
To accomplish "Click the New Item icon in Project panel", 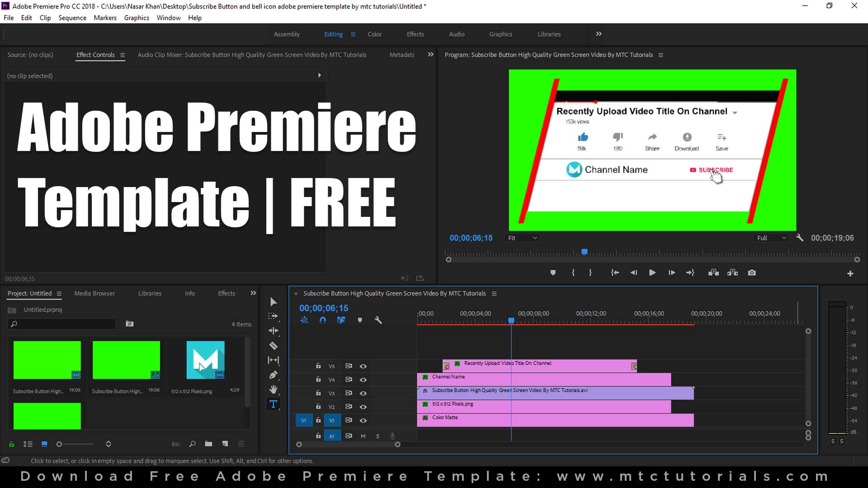I will (225, 444).
